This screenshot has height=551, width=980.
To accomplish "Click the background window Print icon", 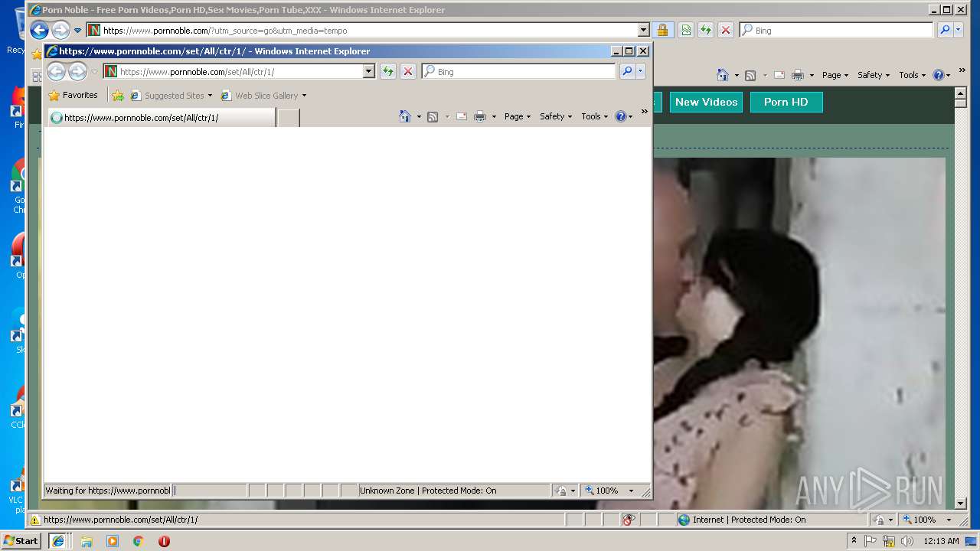I will pos(798,75).
